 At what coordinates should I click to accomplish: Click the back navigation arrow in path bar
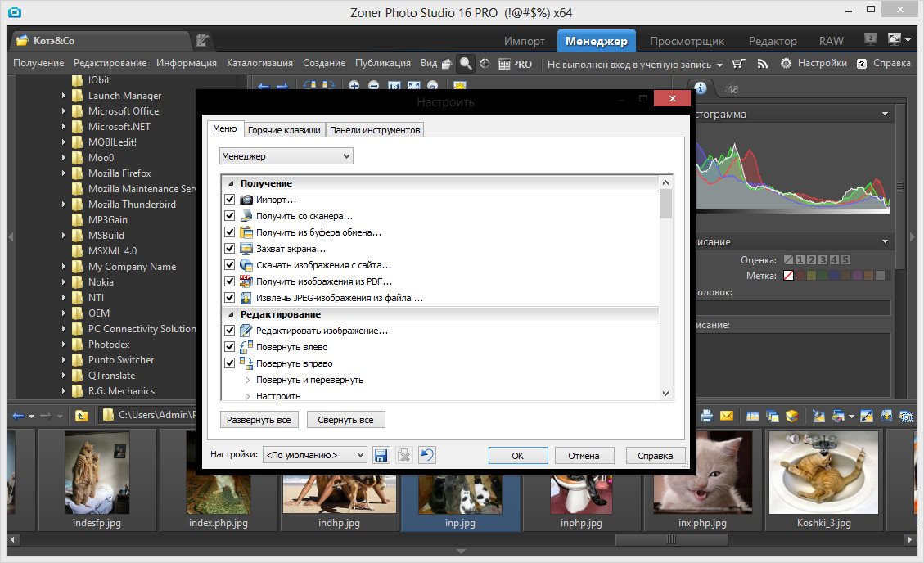[x=18, y=416]
